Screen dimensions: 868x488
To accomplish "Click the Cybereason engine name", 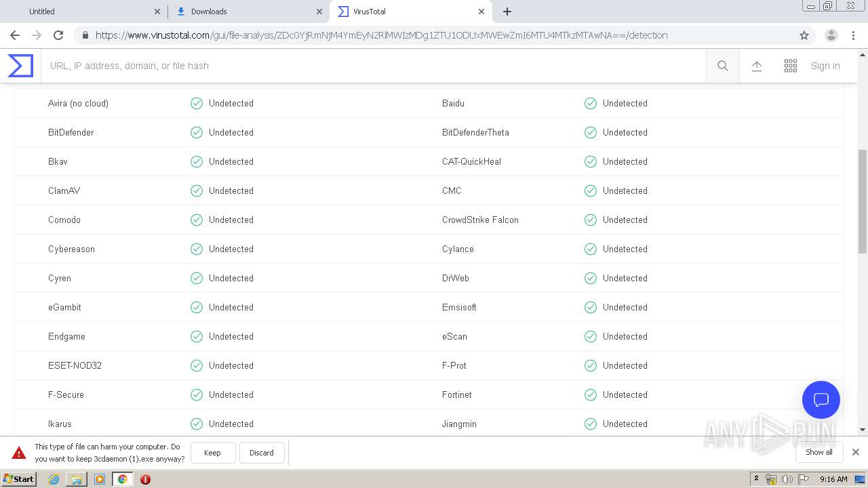I will click(71, 249).
